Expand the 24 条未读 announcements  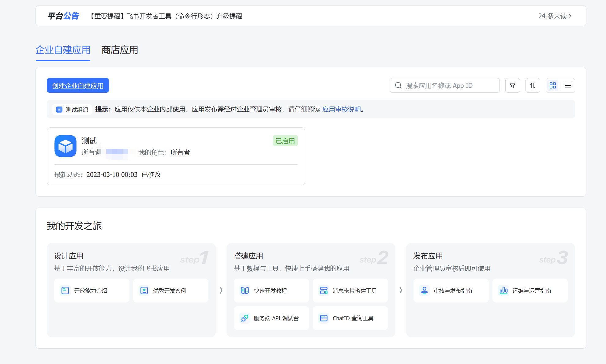pyautogui.click(x=555, y=16)
